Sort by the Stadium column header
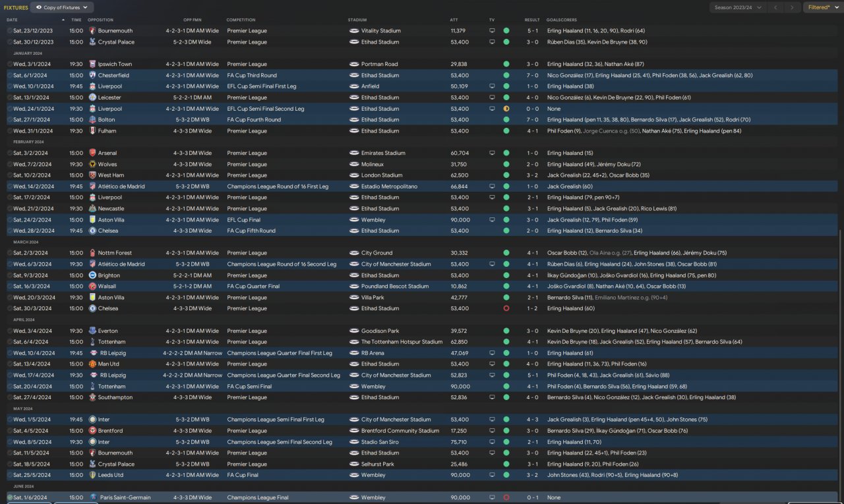 click(x=357, y=20)
